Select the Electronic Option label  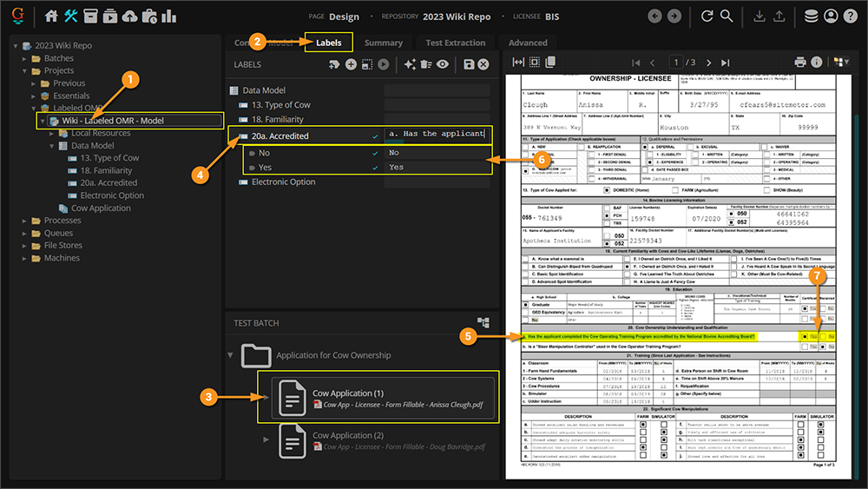(283, 182)
